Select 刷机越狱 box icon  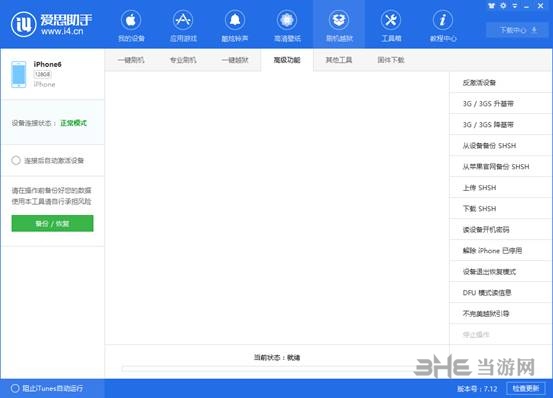pyautogui.click(x=339, y=20)
